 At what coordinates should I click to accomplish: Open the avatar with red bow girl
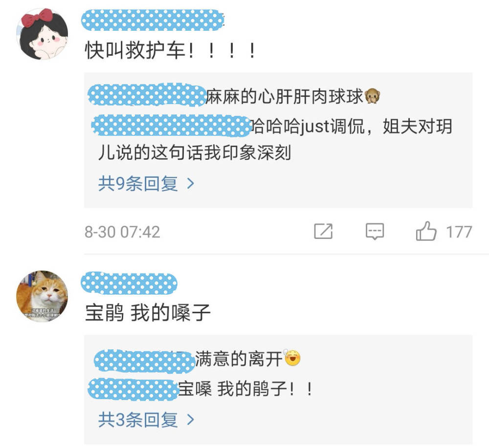tap(42, 34)
